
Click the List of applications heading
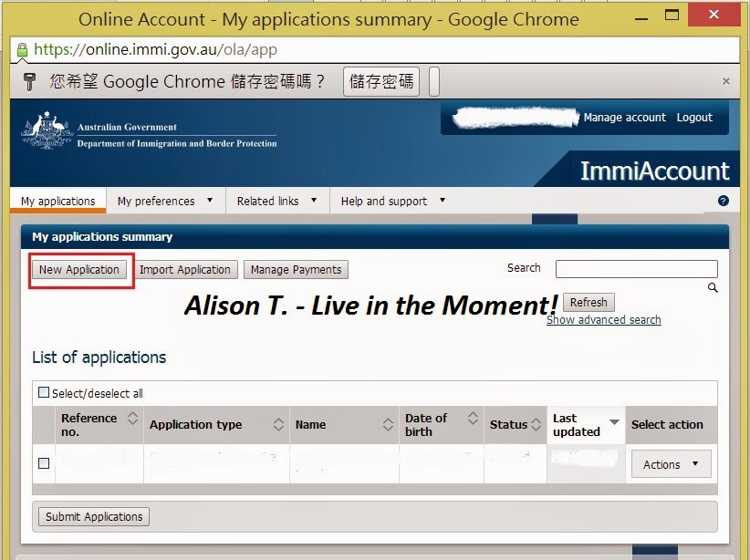99,358
